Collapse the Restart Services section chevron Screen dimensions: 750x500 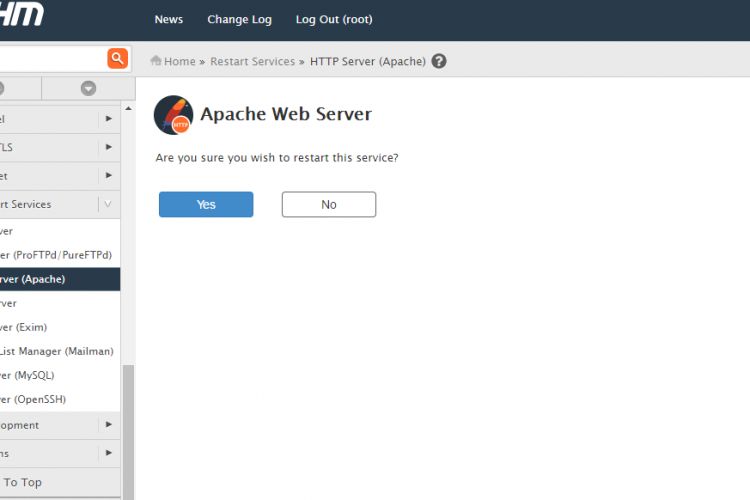[108, 204]
